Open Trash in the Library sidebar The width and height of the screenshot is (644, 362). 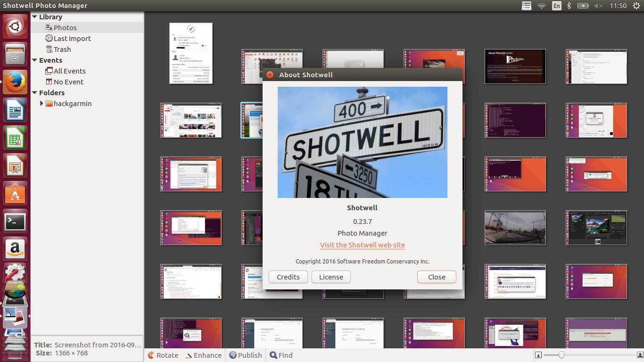(x=87, y=49)
